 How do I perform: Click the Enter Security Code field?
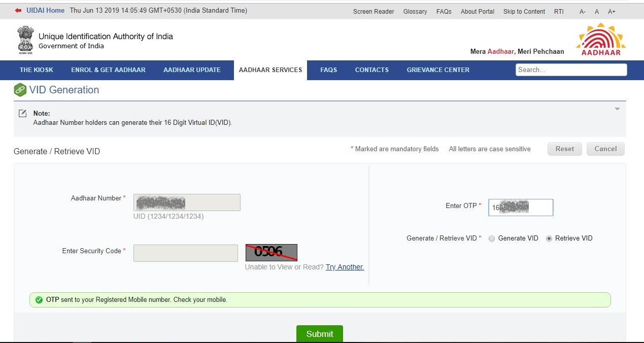(186, 253)
